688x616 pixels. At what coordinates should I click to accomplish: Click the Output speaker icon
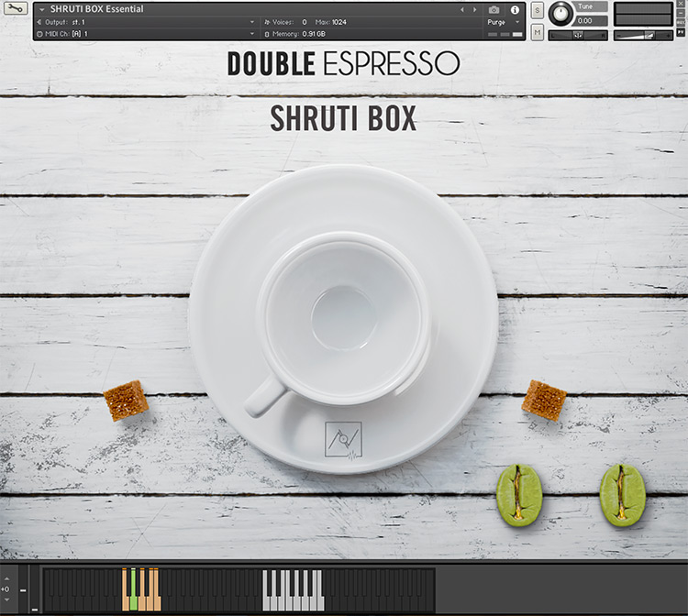(x=39, y=22)
